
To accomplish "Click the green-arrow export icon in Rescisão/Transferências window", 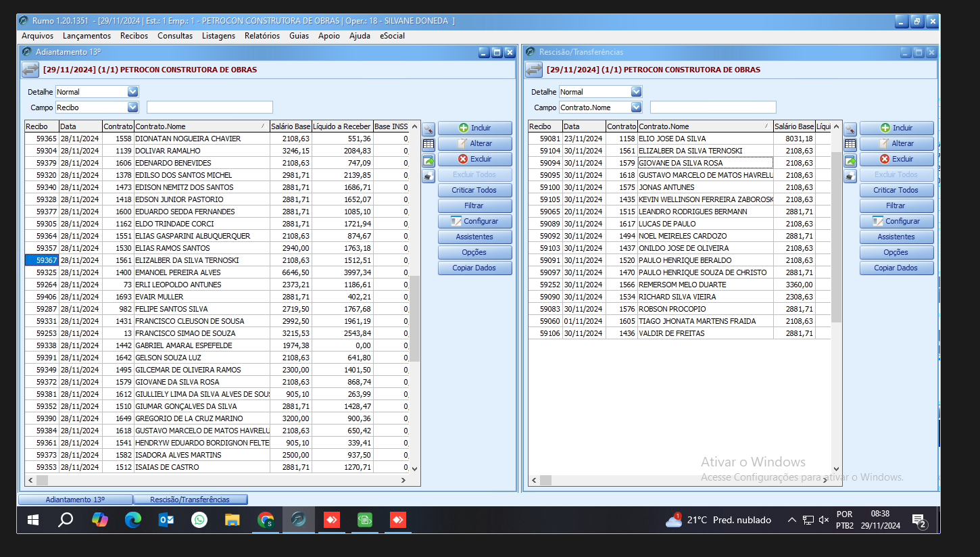I will pyautogui.click(x=850, y=160).
